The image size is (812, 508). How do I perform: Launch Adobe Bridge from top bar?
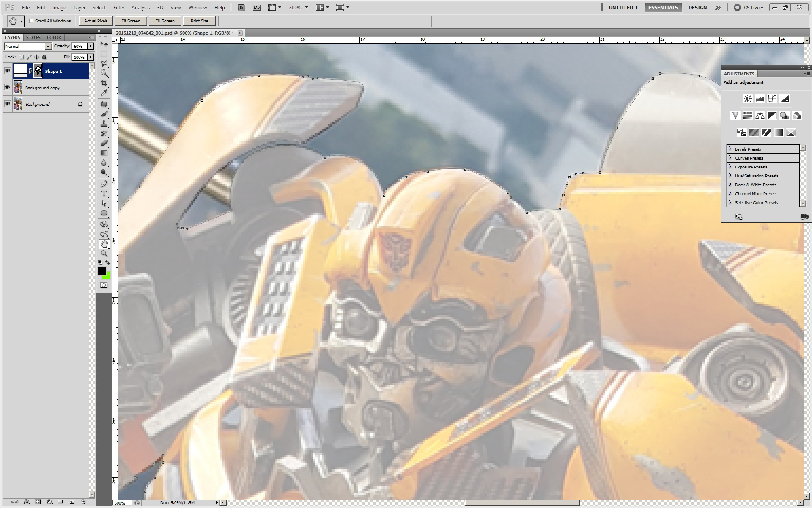[x=241, y=7]
